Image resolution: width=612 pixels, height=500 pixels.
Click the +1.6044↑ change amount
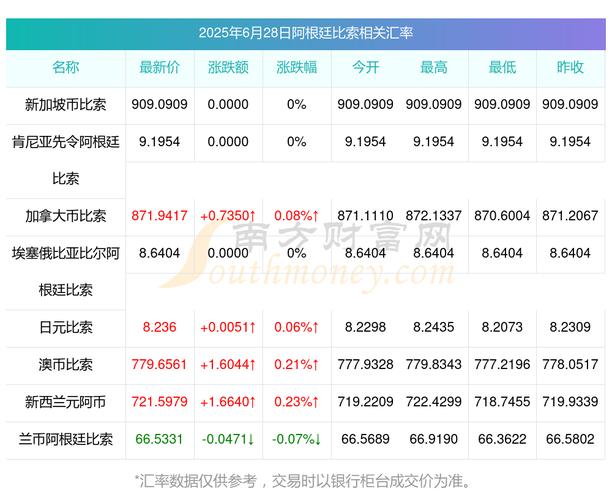click(228, 363)
